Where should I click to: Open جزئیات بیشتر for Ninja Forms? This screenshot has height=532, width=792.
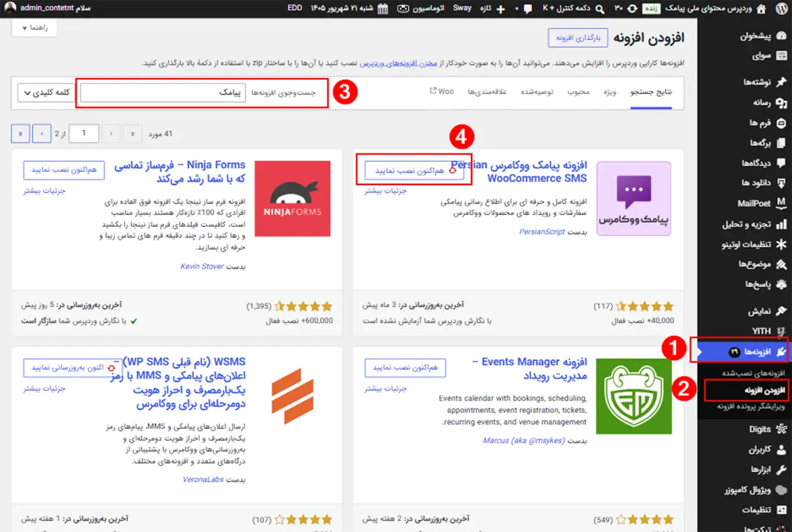click(x=44, y=191)
